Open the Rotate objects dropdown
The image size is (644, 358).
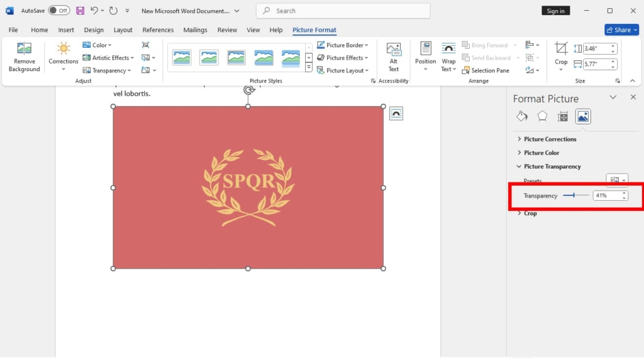pyautogui.click(x=532, y=70)
